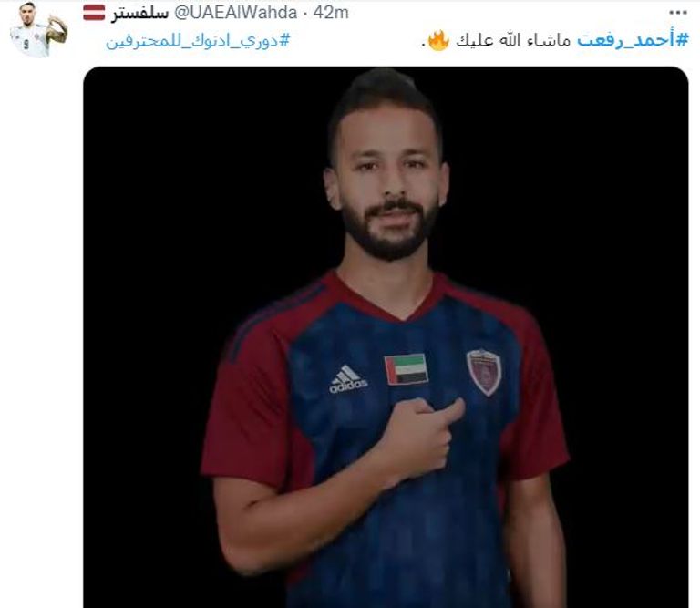Open the #أحمد_رفعت hashtag
Image resolution: width=700 pixels, height=608 pixels.
633,41
